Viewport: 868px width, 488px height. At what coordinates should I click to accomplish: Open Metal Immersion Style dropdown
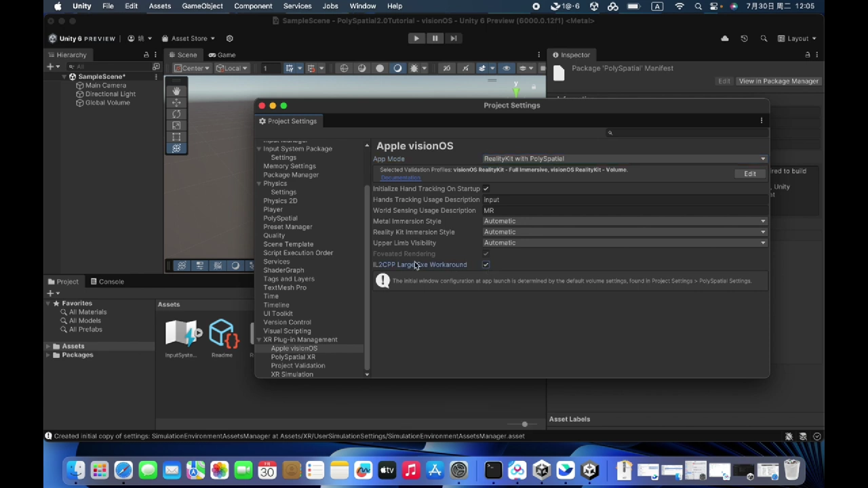pos(625,221)
